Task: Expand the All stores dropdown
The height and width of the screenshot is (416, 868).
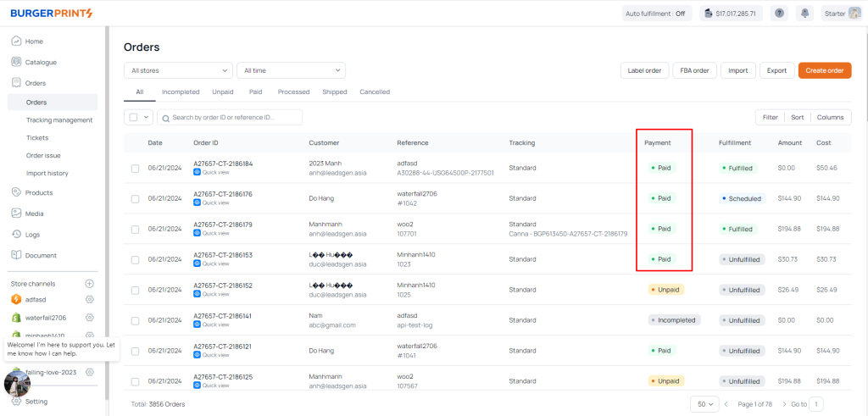Action: [x=178, y=70]
